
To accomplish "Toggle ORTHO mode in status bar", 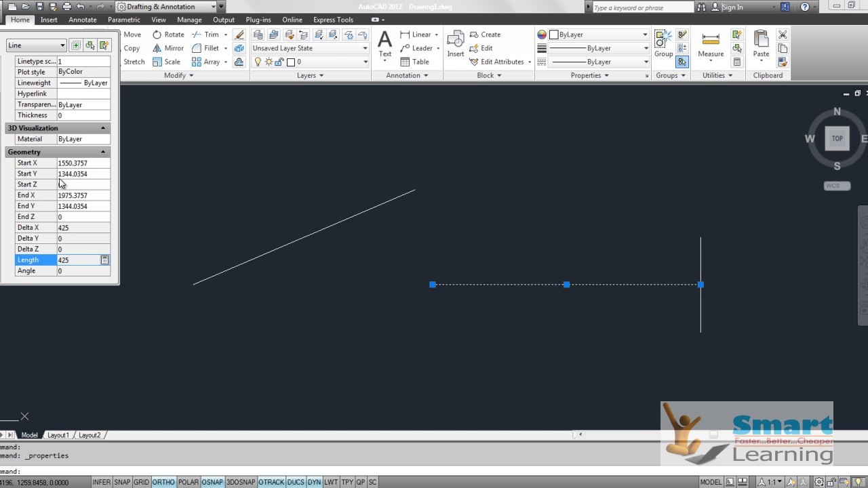I will tap(163, 482).
